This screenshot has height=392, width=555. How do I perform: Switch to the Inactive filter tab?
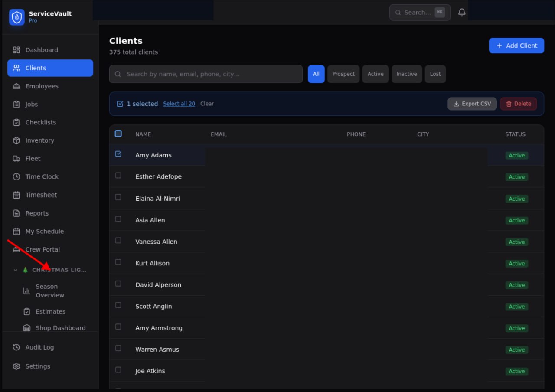(x=406, y=74)
